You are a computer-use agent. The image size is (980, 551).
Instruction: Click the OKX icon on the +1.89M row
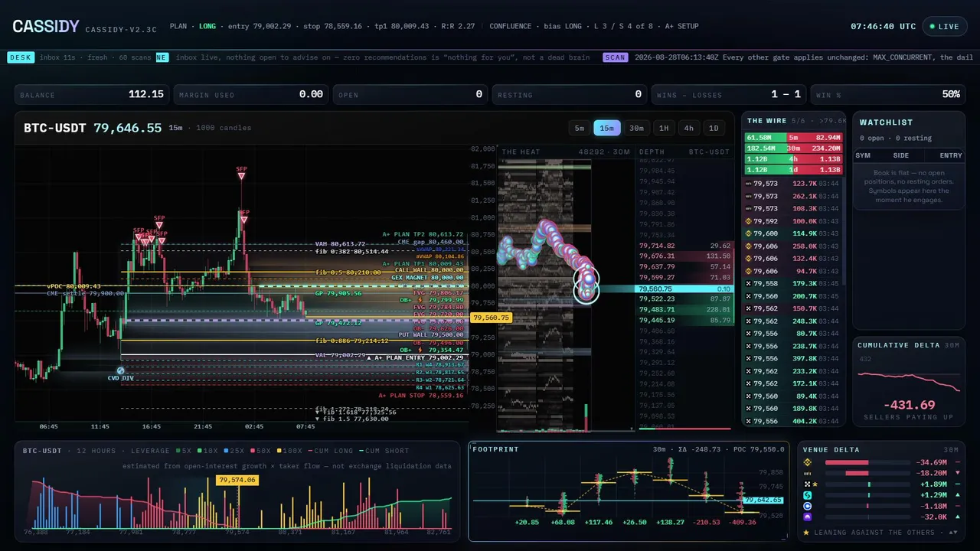[x=807, y=484]
